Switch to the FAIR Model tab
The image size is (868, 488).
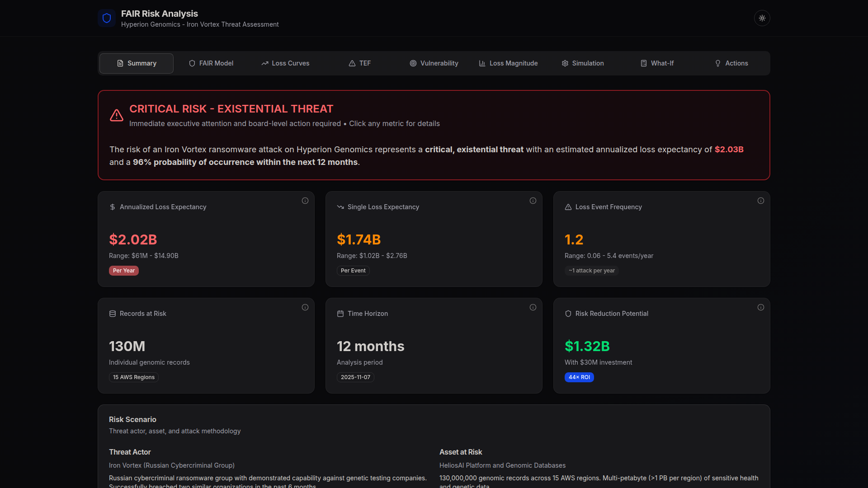pyautogui.click(x=211, y=63)
